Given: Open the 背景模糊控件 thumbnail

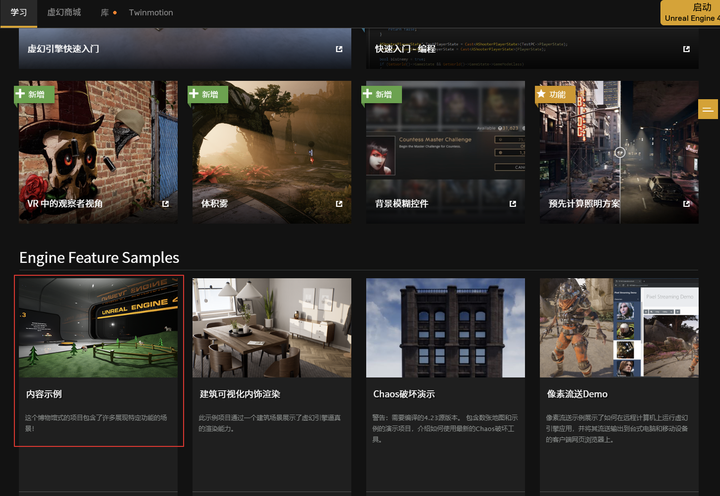Looking at the screenshot, I should 445,152.
